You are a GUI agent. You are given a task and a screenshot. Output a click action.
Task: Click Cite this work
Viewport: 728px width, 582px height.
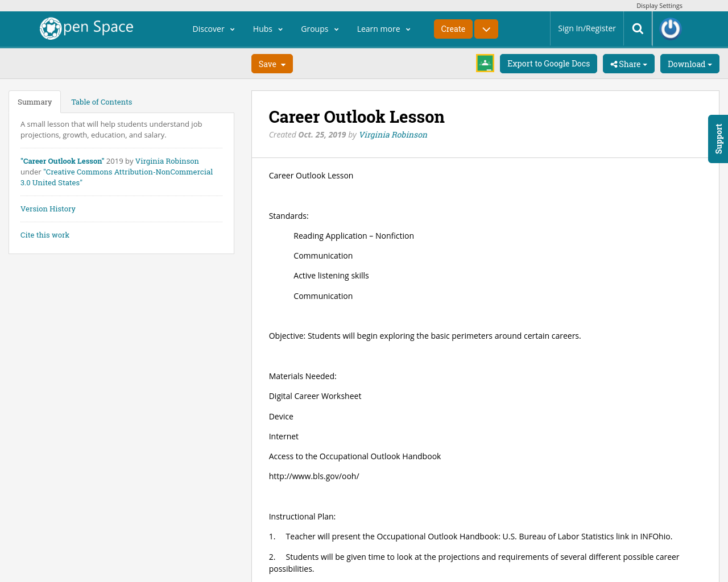click(44, 234)
